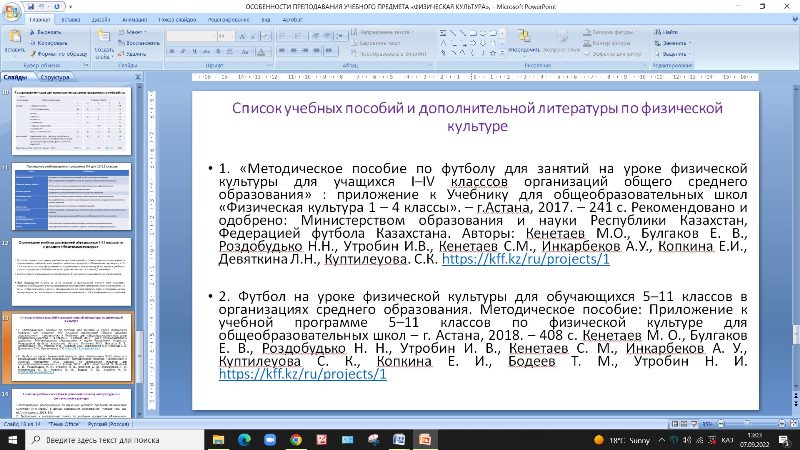Paste clipboard content with Вставить button
The width and height of the screenshot is (800, 450).
point(14,41)
